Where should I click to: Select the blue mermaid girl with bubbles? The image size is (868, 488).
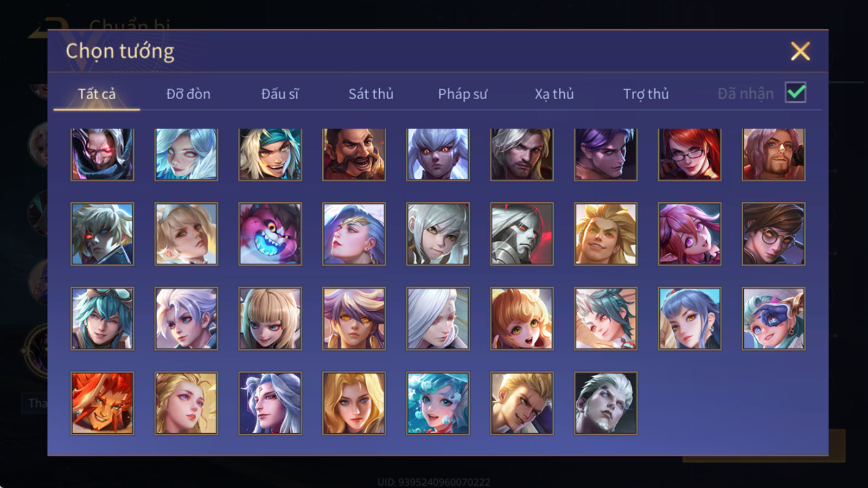coord(438,403)
